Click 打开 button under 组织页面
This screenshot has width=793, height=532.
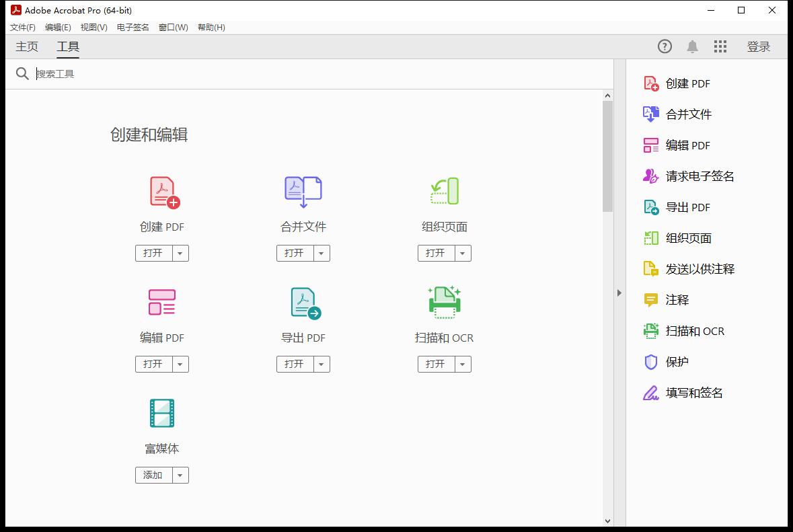[x=435, y=254]
